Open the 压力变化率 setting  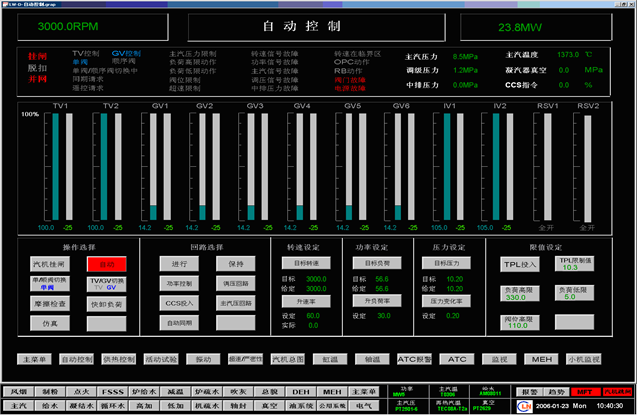[446, 301]
